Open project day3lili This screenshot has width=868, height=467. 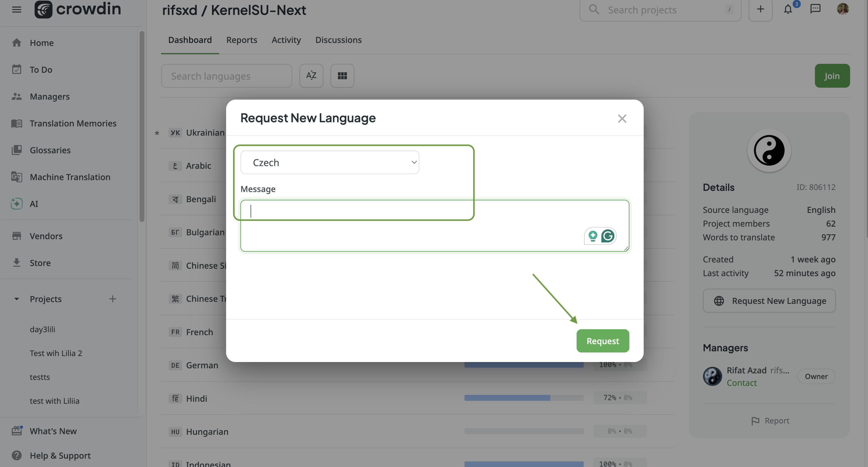pyautogui.click(x=42, y=329)
